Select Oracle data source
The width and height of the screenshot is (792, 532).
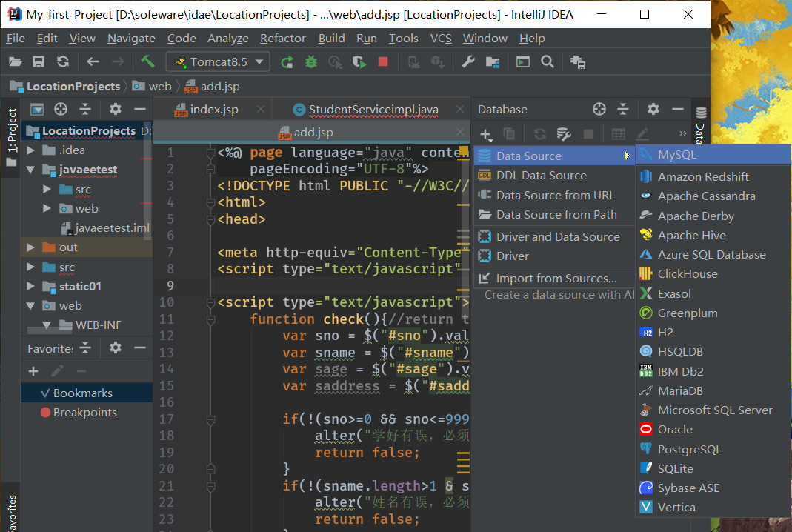(x=713, y=430)
